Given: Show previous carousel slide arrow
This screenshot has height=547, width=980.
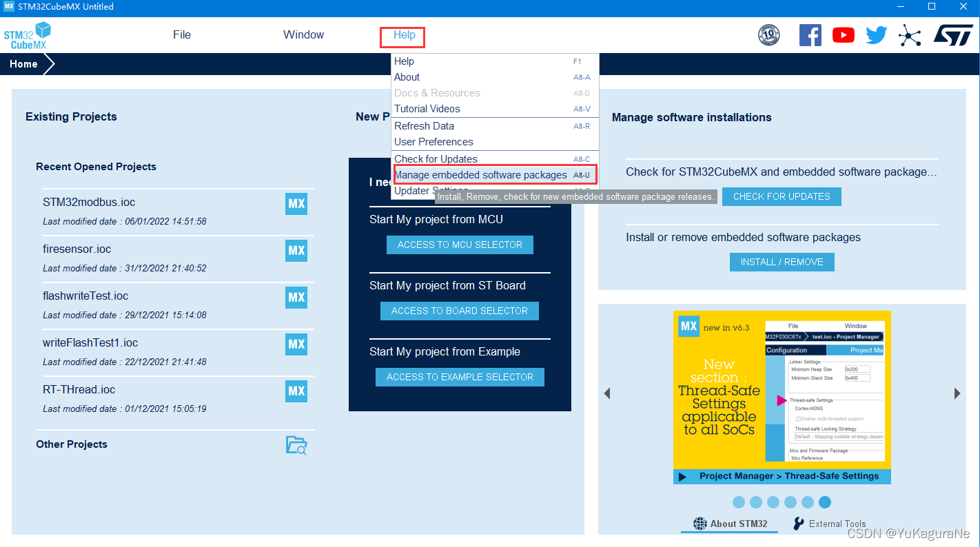Looking at the screenshot, I should (607, 393).
